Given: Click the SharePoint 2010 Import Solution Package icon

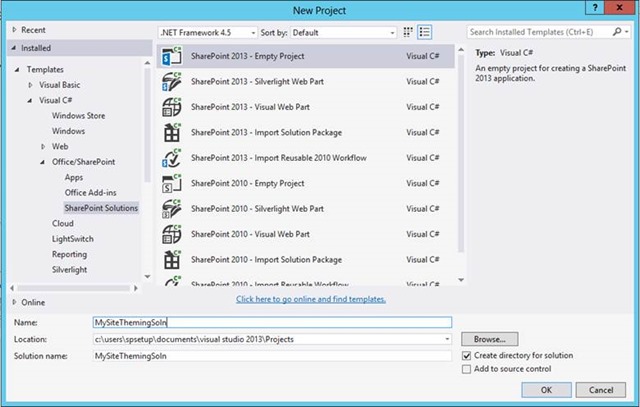Looking at the screenshot, I should (x=171, y=260).
